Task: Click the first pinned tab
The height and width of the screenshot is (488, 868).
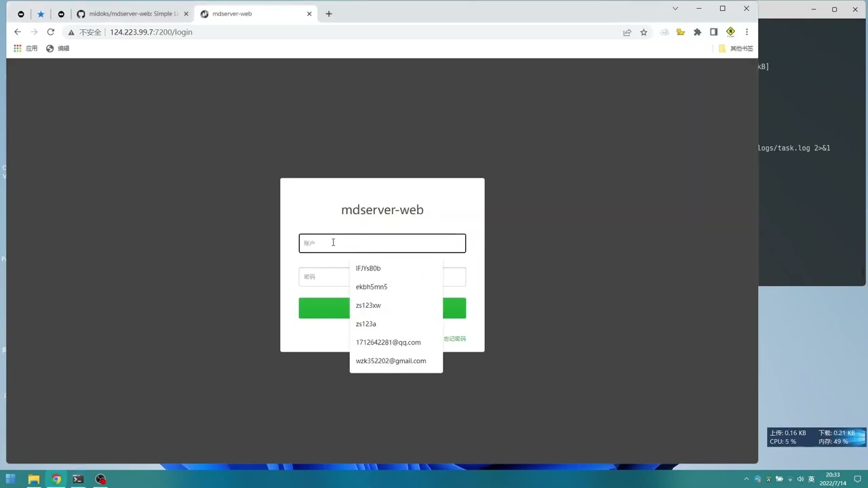Action: 21,14
